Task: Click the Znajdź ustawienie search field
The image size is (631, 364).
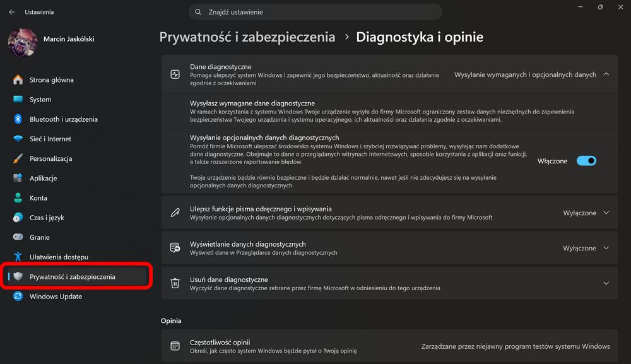Action: [315, 12]
